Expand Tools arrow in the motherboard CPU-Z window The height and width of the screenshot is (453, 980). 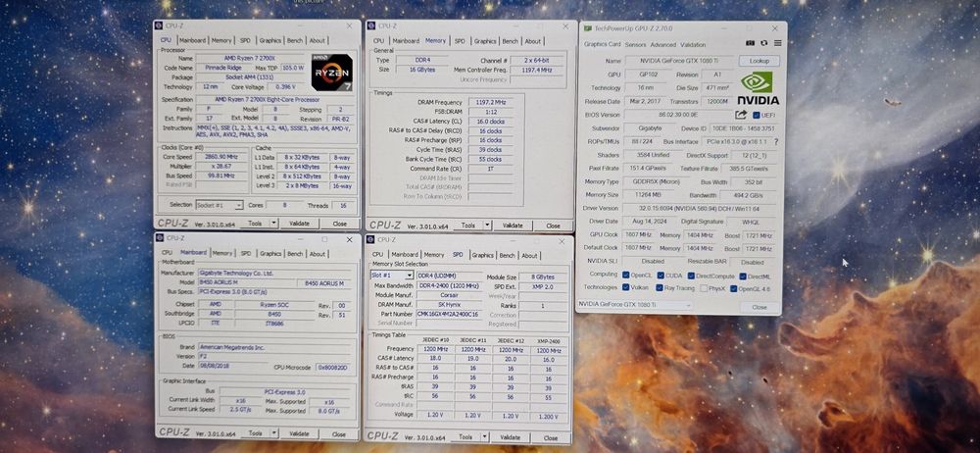point(273,433)
